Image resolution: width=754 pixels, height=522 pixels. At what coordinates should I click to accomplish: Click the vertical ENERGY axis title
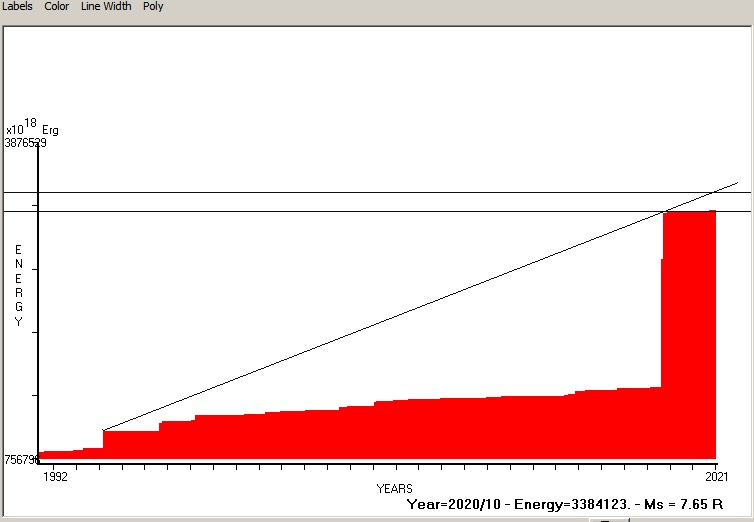[x=18, y=286]
